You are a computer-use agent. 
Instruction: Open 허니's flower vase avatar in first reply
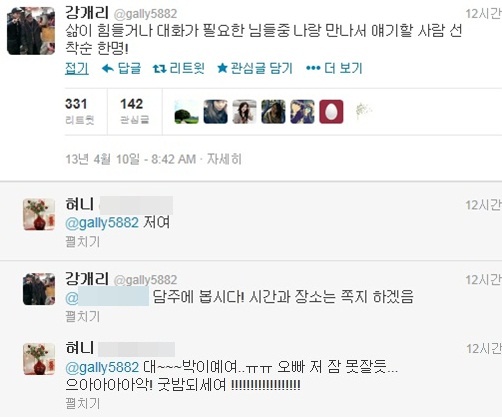[x=39, y=214]
